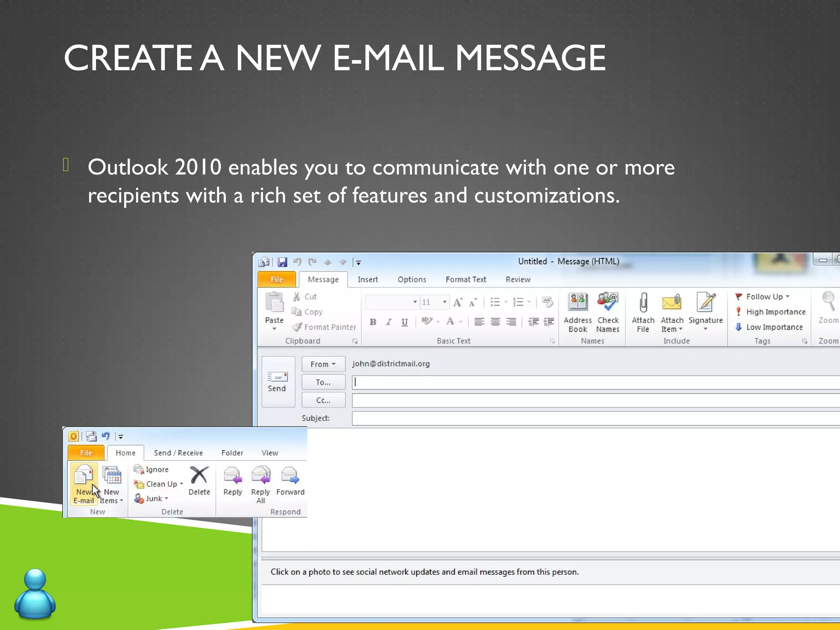Click the Decrease Indent icon
The width and height of the screenshot is (840, 630).
point(533,322)
